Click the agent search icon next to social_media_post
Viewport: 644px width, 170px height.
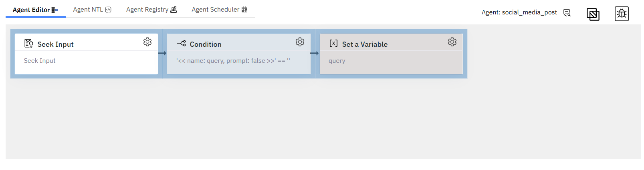click(x=567, y=13)
